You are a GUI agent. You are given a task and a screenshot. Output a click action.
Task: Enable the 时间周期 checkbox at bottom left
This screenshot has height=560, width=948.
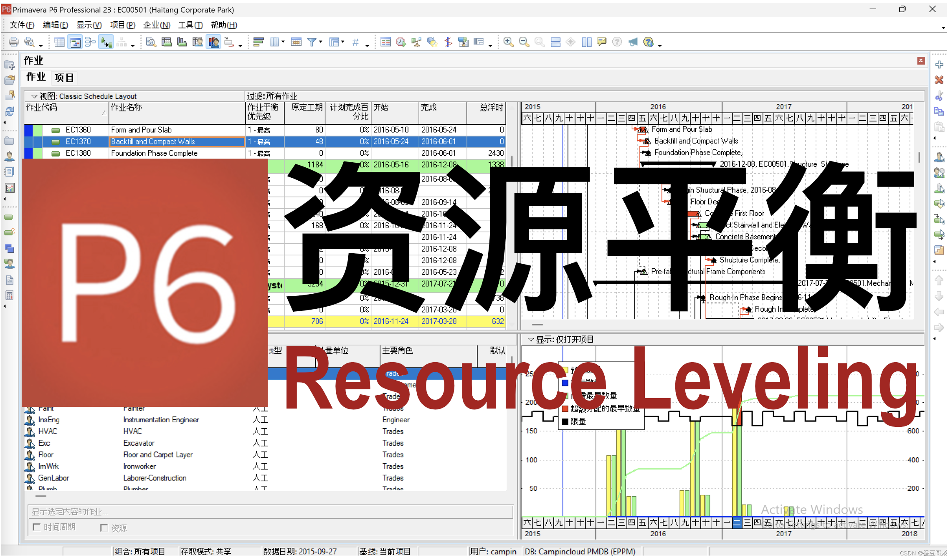(37, 527)
